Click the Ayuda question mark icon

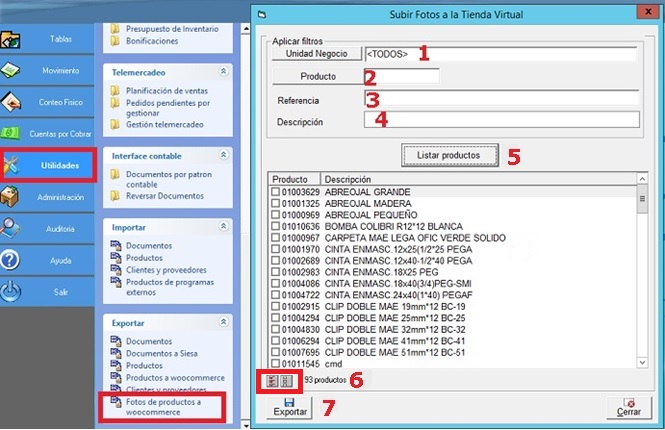pos(11,260)
